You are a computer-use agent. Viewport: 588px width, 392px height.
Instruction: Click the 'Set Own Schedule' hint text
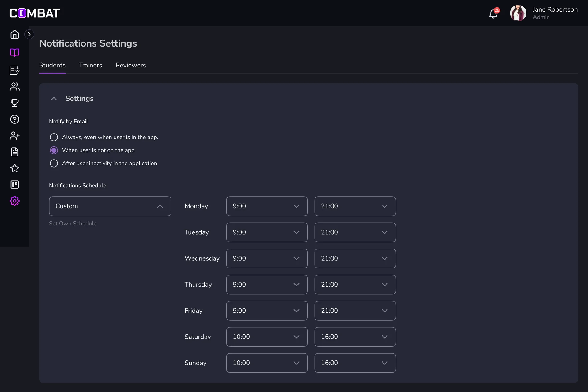(x=73, y=224)
